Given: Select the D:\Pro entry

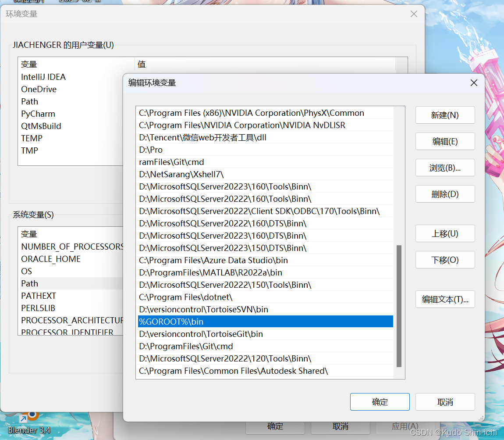Looking at the screenshot, I should (x=266, y=150).
